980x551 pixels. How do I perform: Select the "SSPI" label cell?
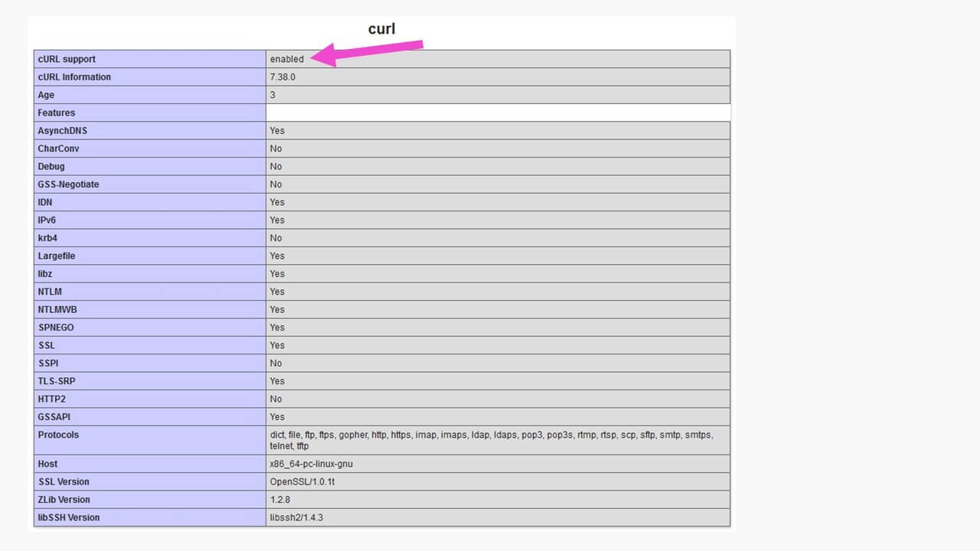click(x=150, y=363)
